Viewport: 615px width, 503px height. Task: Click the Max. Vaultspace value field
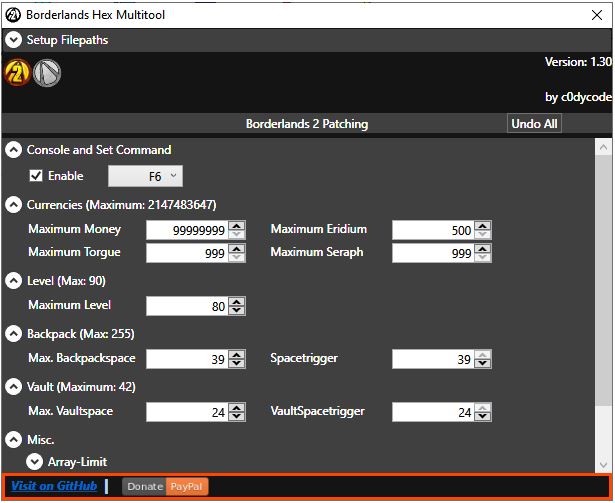click(187, 412)
